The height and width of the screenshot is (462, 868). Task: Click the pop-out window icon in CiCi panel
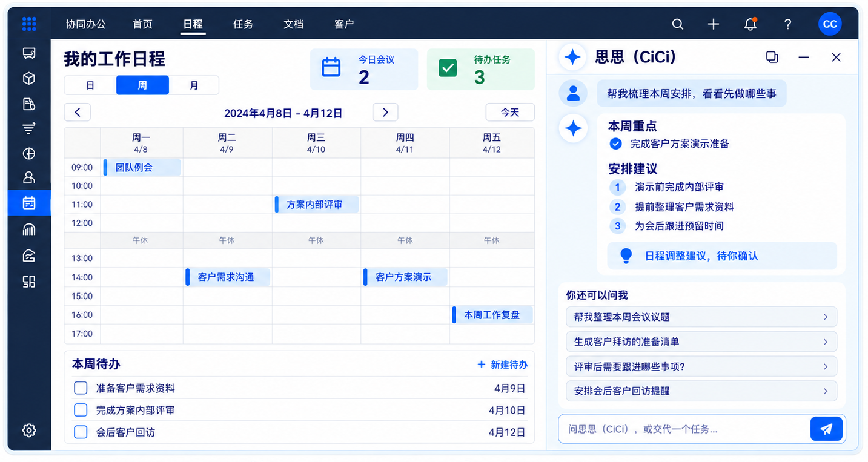click(772, 57)
